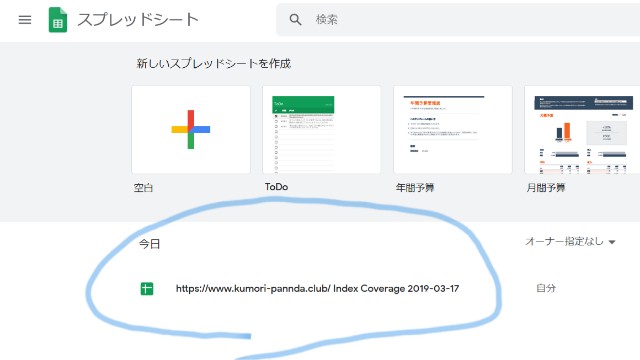Create a blank spreadsheet with the plus thumbnail

(191, 129)
